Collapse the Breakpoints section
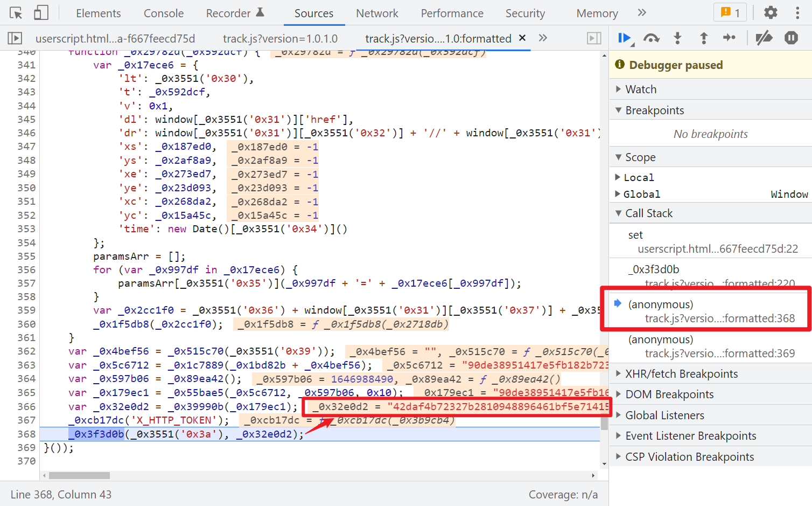The width and height of the screenshot is (812, 506). 710,110
